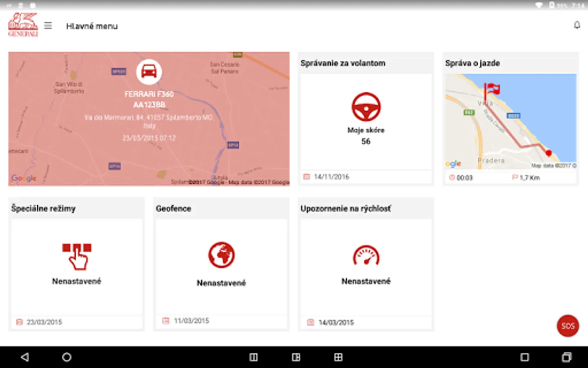Tap the special modes hand icon

coord(77,256)
